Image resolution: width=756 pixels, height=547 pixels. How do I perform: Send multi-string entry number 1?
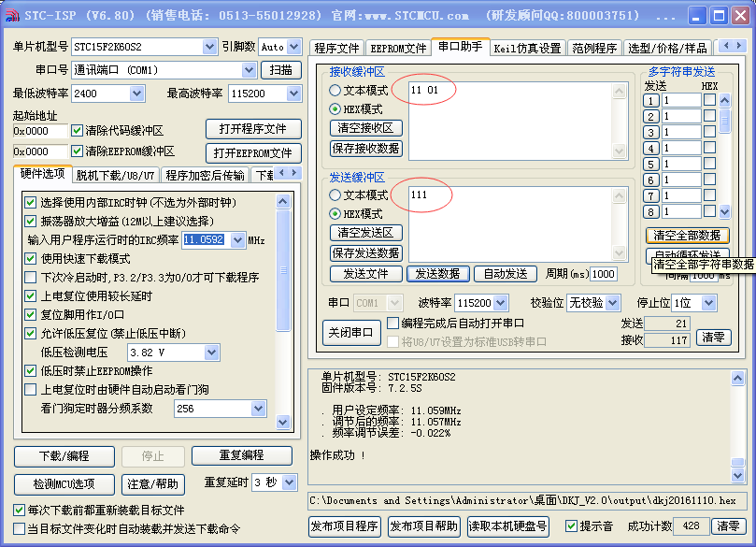coord(651,100)
